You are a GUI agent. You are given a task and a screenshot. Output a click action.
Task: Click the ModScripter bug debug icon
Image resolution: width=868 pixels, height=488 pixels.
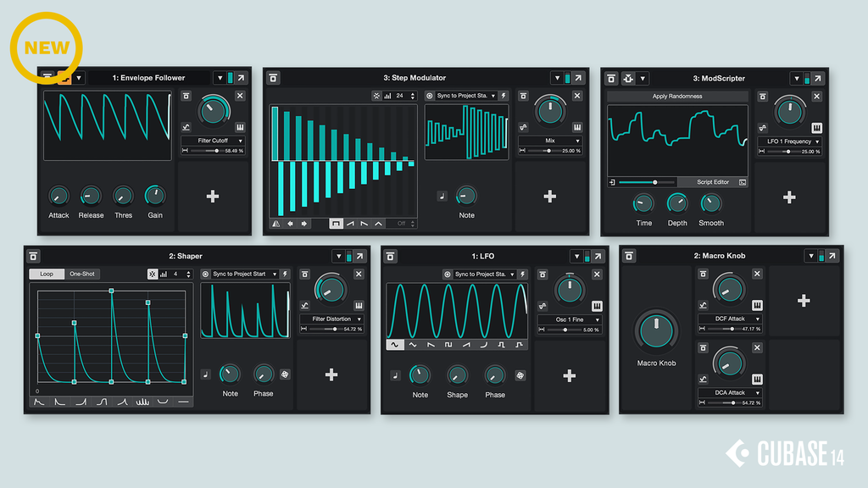628,79
